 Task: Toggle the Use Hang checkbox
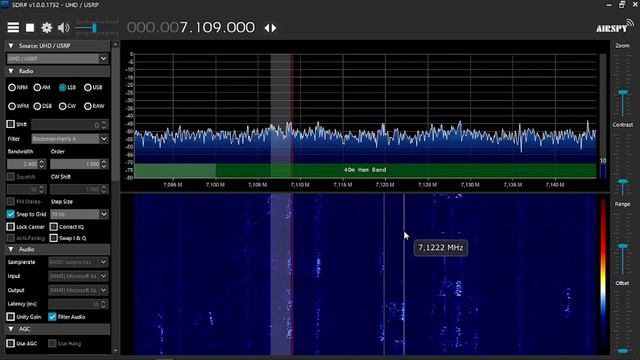click(x=52, y=344)
